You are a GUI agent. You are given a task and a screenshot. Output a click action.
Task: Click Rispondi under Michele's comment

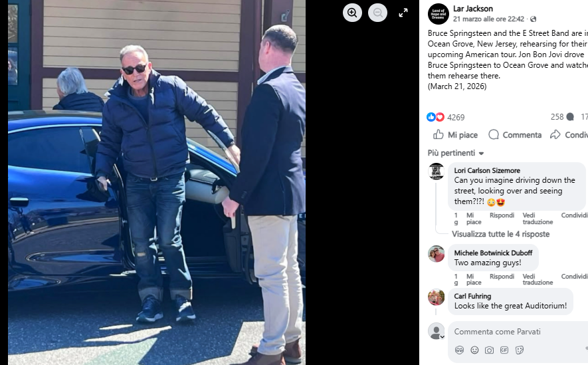coord(502,276)
